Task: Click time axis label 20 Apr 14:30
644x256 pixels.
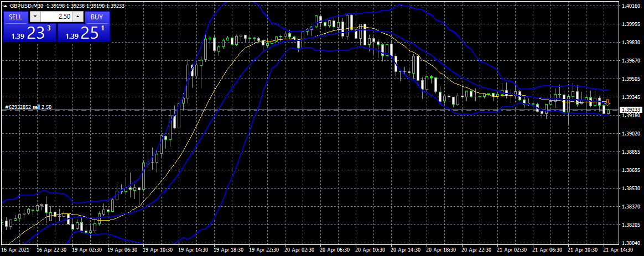Action: [405, 249]
